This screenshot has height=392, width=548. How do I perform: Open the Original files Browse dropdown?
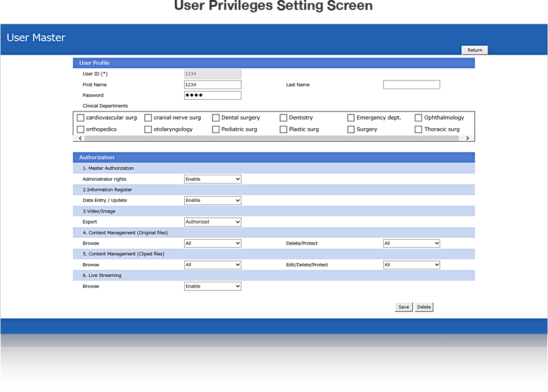click(x=213, y=243)
